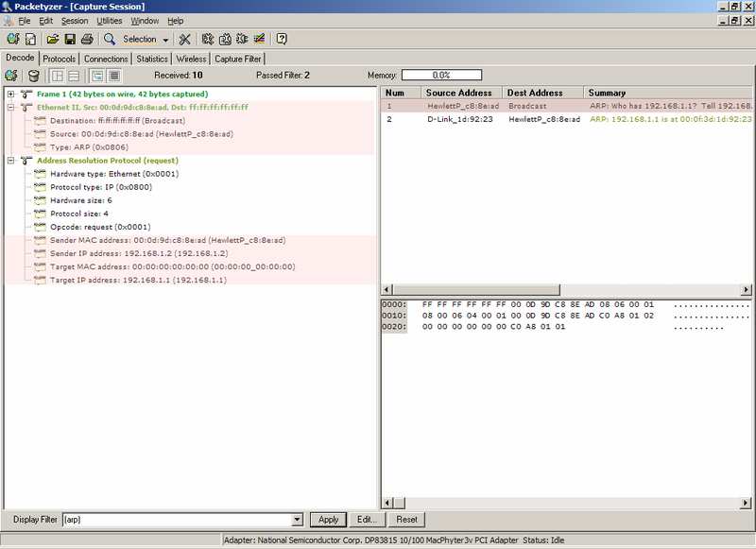Screen dimensions: 756x549
Task: Switch to the Protocols tab
Action: (59, 59)
